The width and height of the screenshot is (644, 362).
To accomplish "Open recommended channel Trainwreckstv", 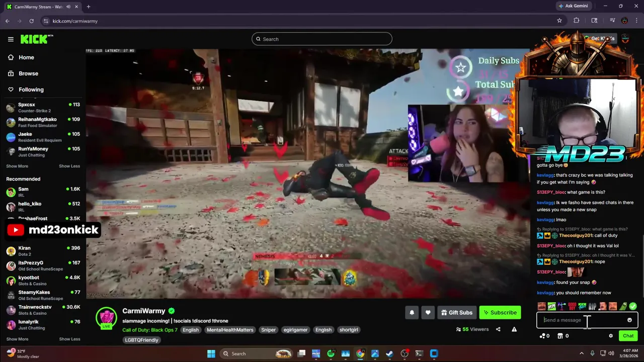I will click(x=43, y=310).
